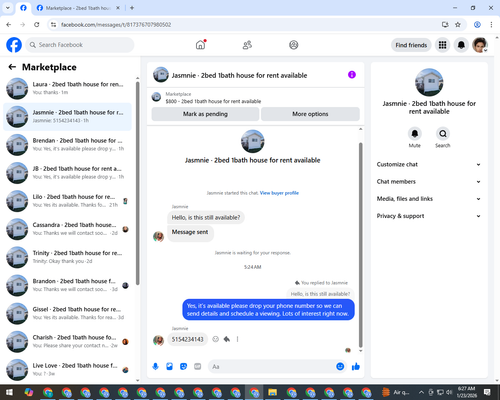The width and height of the screenshot is (500, 400).
Task: Go back using Marketplace back arrow
Action: (12, 67)
